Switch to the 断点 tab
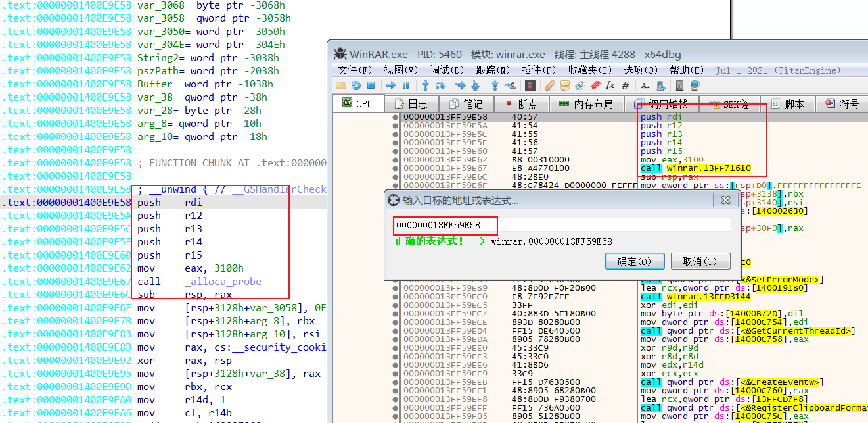868x423 pixels. coord(522,104)
